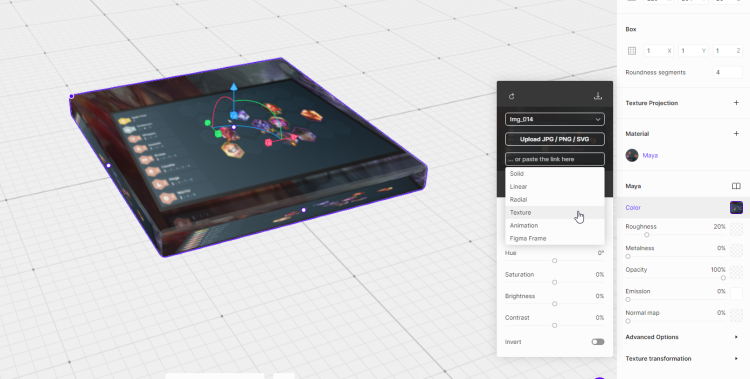
Task: Add a new Material layer with plus
Action: (736, 134)
